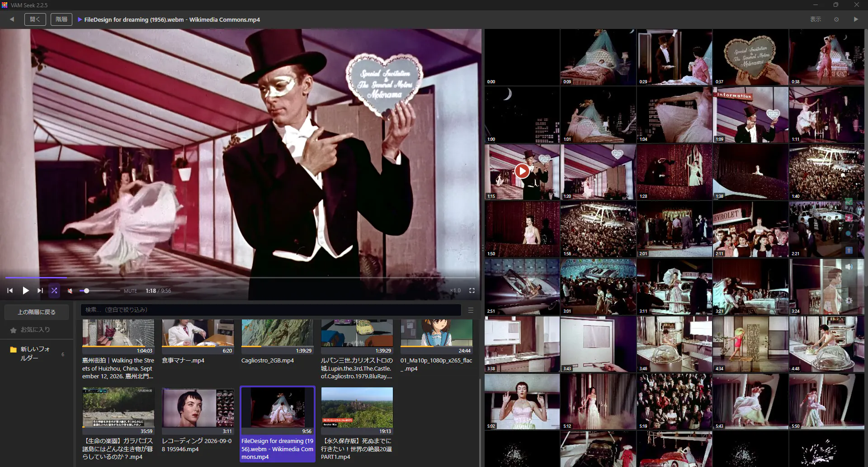Go back with 上の階層に戻る button
This screenshot has width=868, height=467.
click(37, 312)
